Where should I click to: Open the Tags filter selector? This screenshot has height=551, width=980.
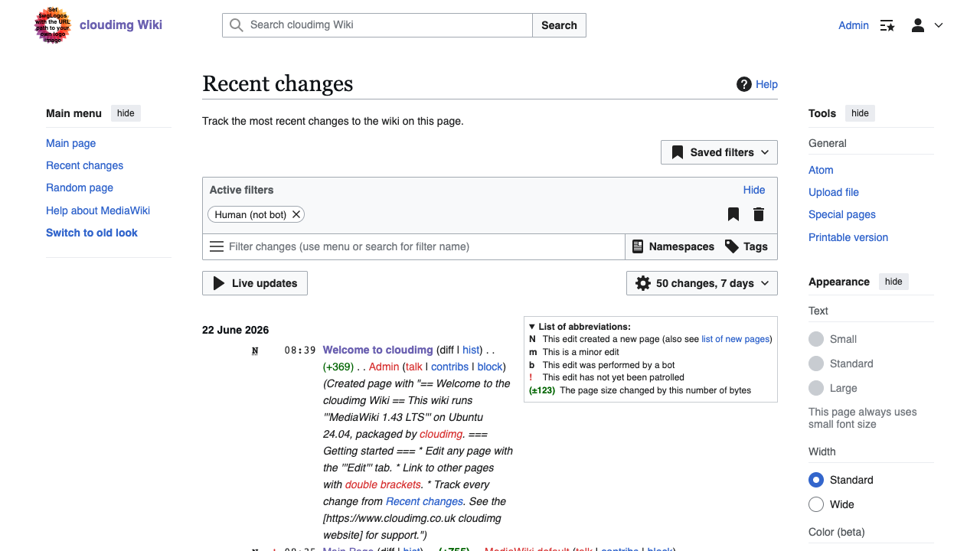tap(746, 246)
